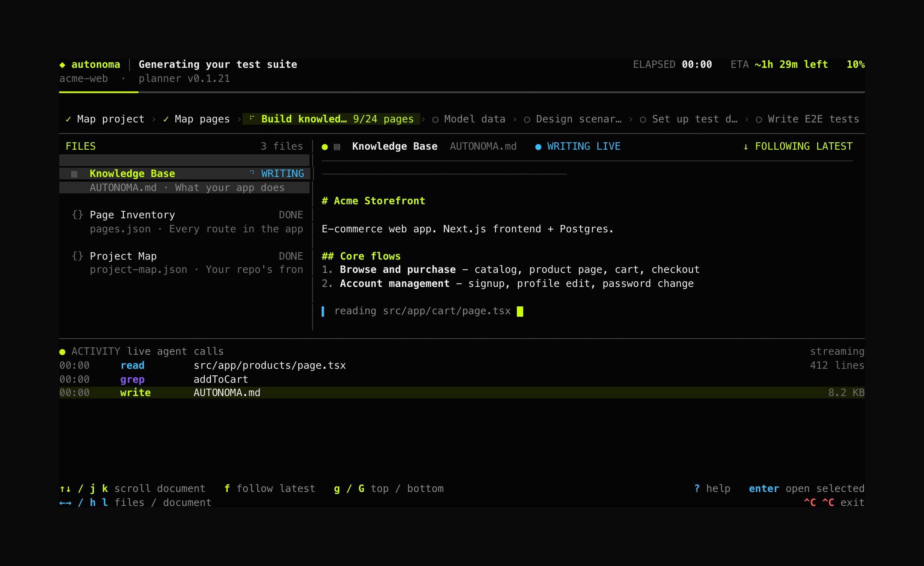924x566 pixels.
Task: Click the up-down arrows scroll hint
Action: (x=65, y=489)
